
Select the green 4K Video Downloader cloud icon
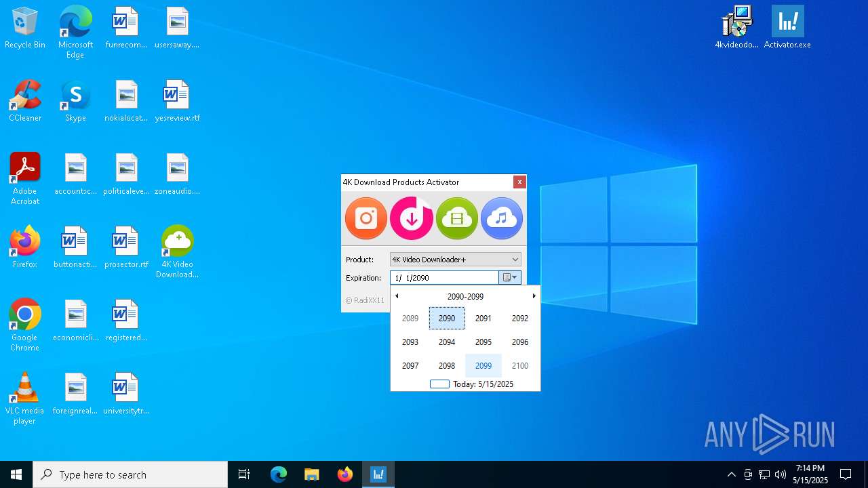[457, 218]
